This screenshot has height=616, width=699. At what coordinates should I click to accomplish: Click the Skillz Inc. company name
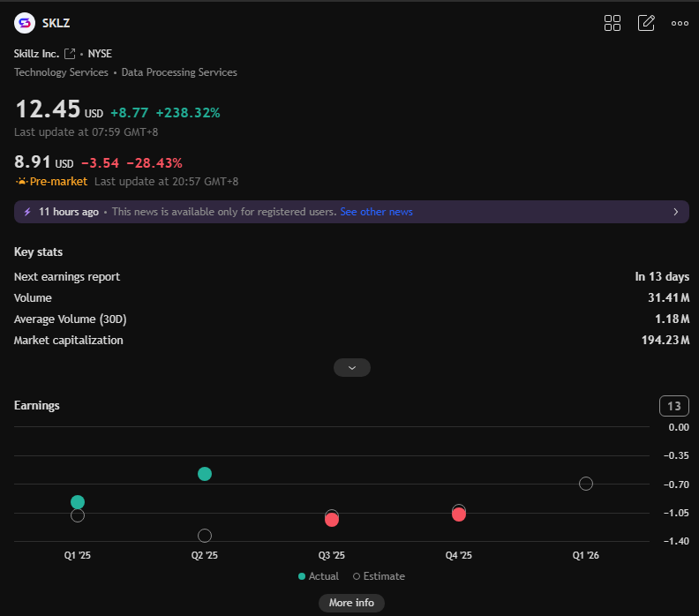[x=36, y=54]
